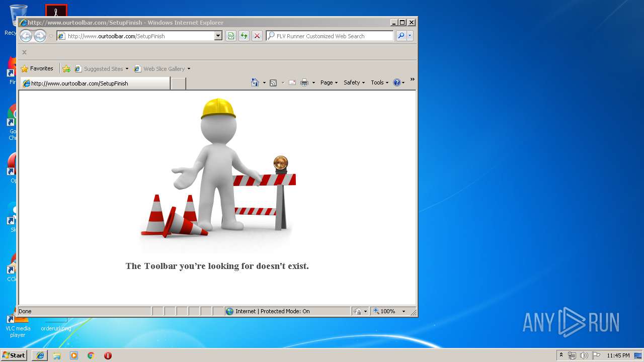
Task: Expand the Home button dropdown arrow
Action: click(x=264, y=83)
